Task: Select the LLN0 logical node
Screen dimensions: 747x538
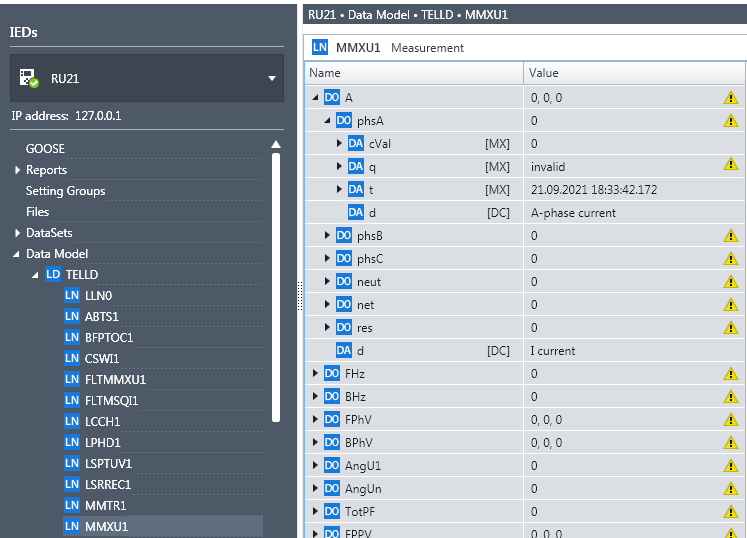Action: tap(98, 296)
